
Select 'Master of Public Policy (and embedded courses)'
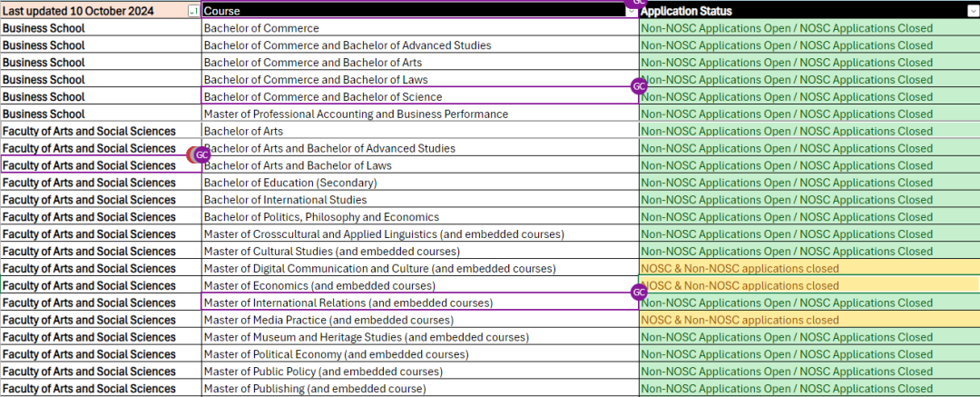tap(420, 372)
